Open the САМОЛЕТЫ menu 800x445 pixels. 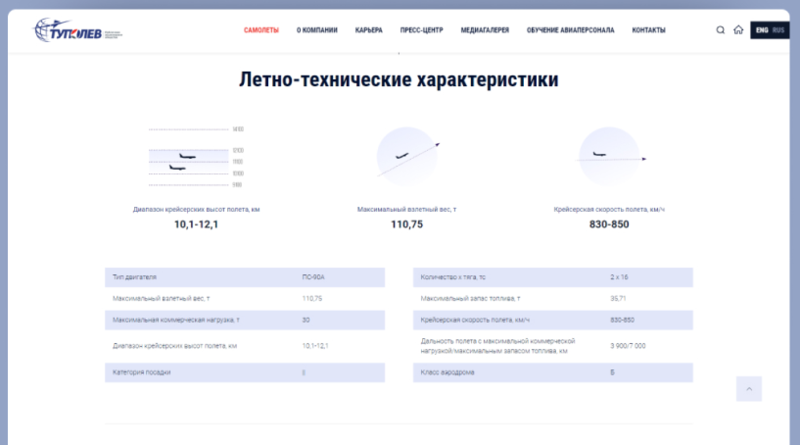point(261,30)
